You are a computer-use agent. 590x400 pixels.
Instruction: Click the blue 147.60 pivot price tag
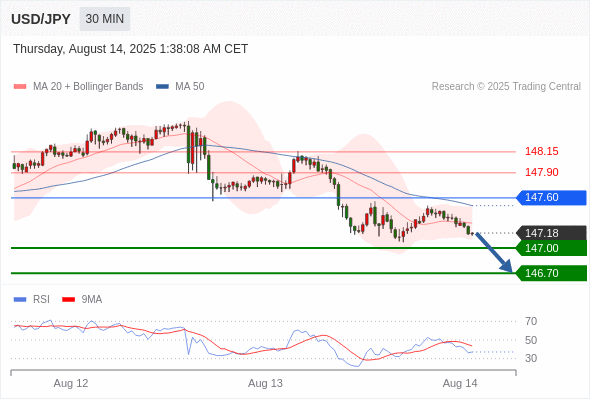tap(551, 198)
